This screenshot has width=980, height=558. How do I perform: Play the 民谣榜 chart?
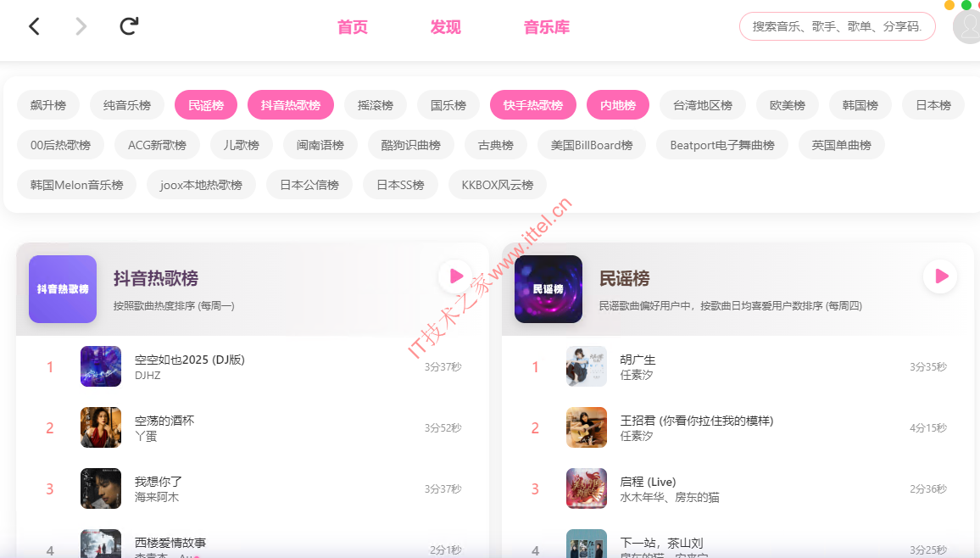(x=941, y=276)
